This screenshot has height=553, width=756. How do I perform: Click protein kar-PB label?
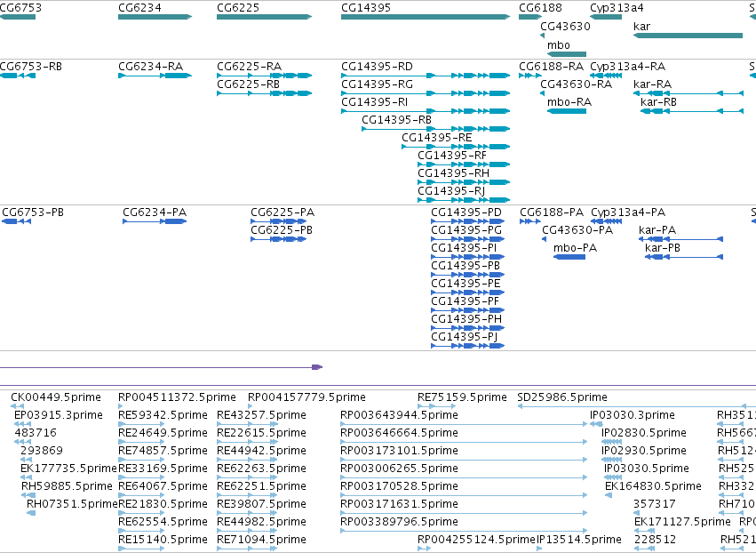663,248
